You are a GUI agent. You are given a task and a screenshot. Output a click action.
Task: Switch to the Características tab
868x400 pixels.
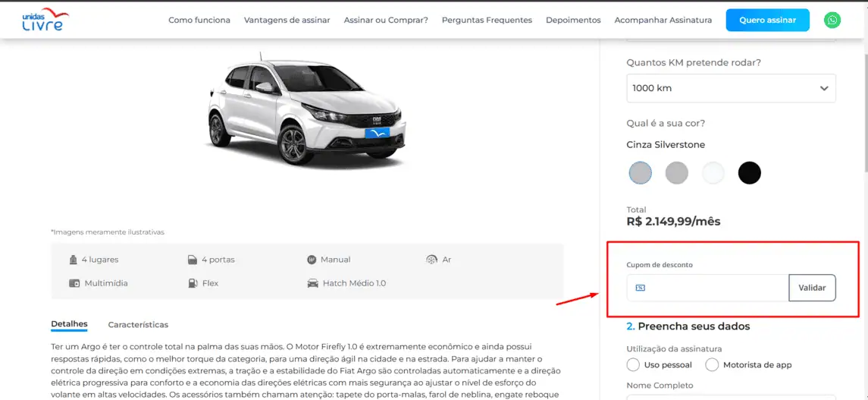point(138,325)
